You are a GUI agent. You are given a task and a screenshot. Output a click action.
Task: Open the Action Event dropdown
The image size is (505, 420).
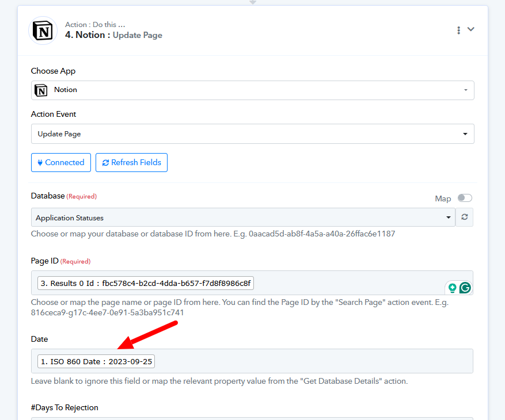(252, 134)
